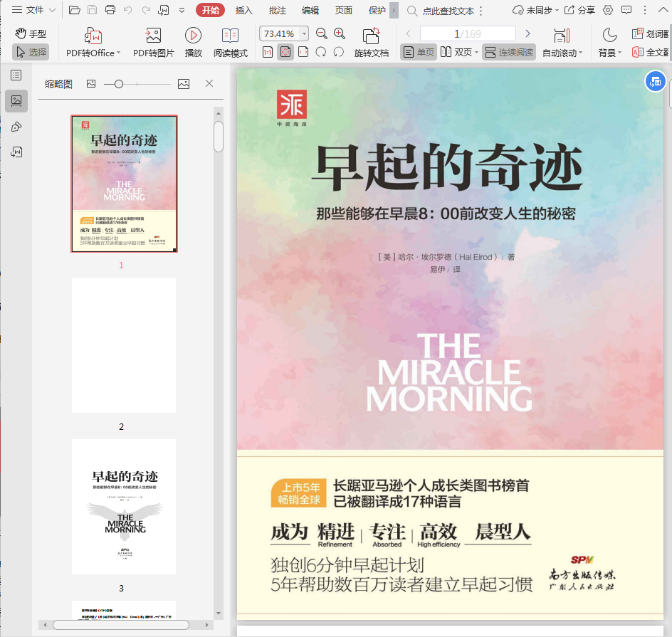The height and width of the screenshot is (637, 672).
Task: Open the 背景 background dropdown
Action: [x=610, y=42]
